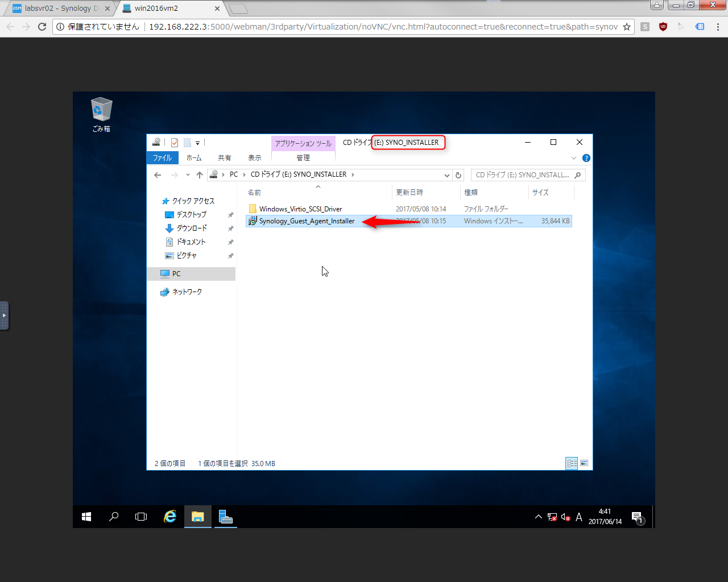Open デスクトップ in navigation pane
The height and width of the screenshot is (582, 728).
[191, 215]
